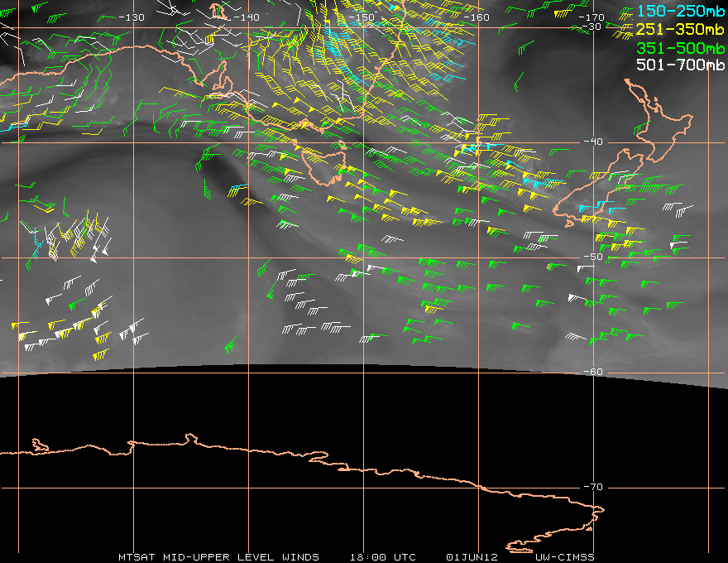Click the -130 longitude label
Screen dimensions: 728x563
point(132,17)
